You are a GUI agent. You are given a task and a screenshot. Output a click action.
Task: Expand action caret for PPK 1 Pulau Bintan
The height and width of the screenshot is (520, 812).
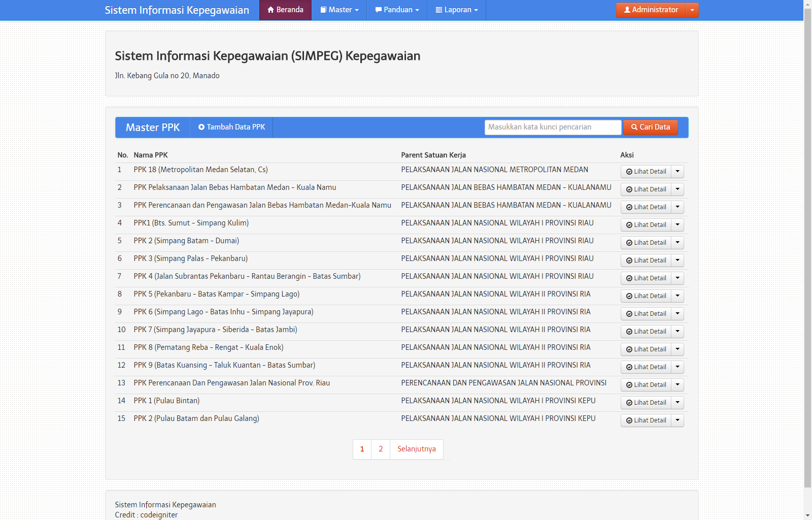678,403
